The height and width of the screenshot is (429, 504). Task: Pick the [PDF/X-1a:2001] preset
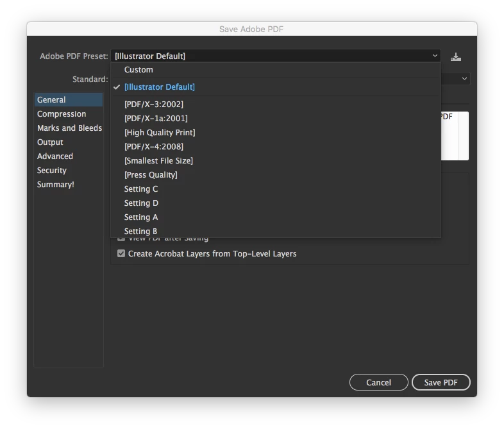(x=276, y=119)
